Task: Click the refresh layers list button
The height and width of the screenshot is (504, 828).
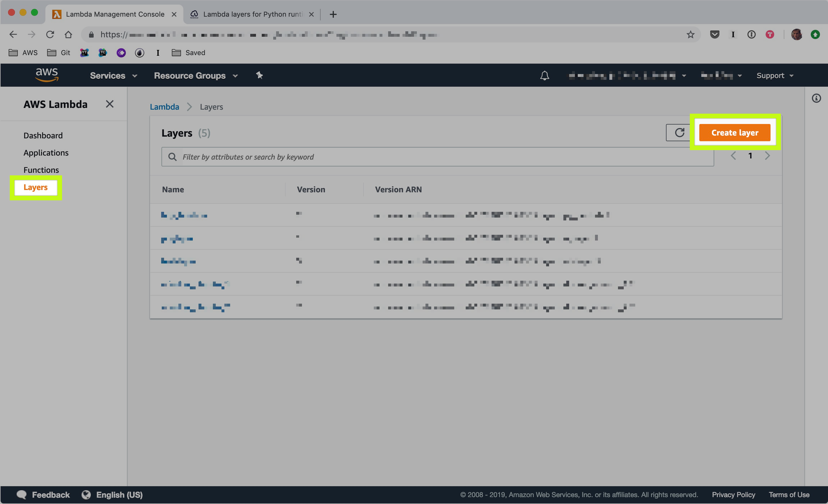Action: [x=679, y=133]
